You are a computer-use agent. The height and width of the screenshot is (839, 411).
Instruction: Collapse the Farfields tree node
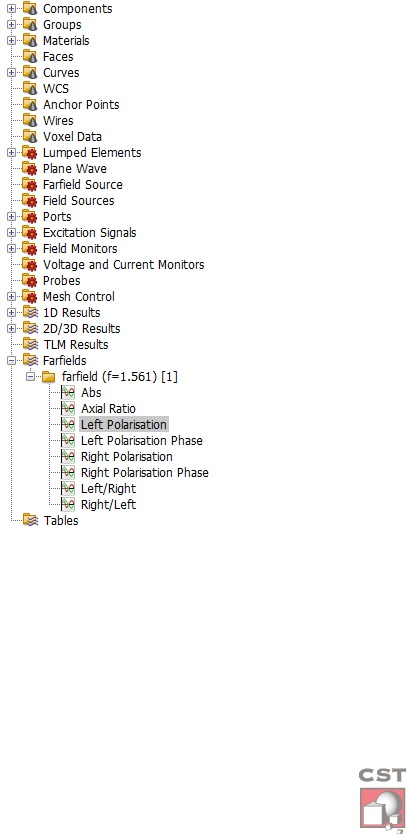coord(11,361)
